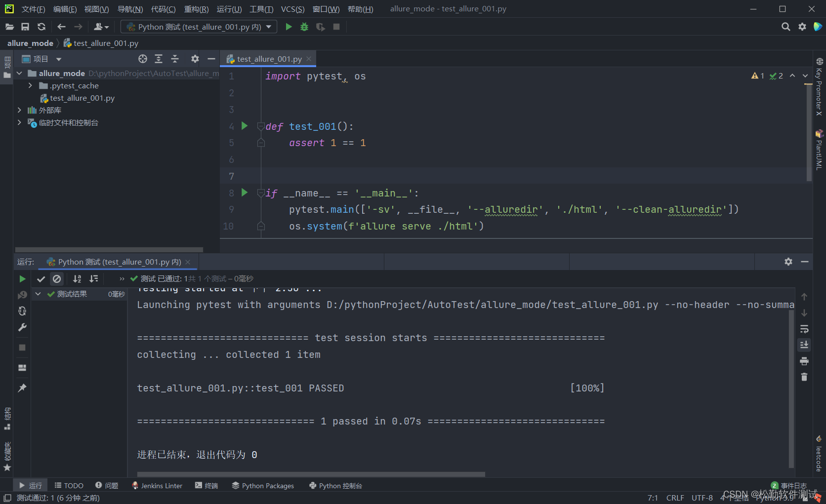Save all files via toolbar disk icon

[x=25, y=27]
